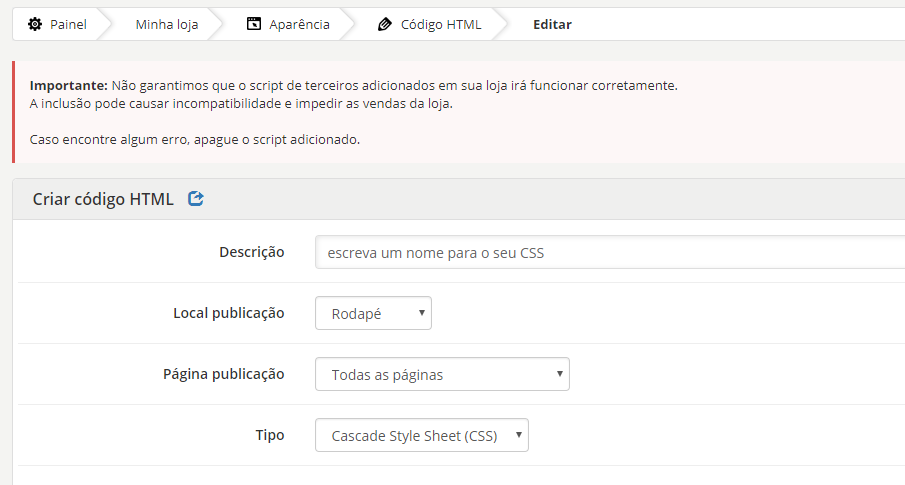Expand the Página publicação Todas as páginas dropdown
Screen dimensions: 905x485
coord(442,375)
